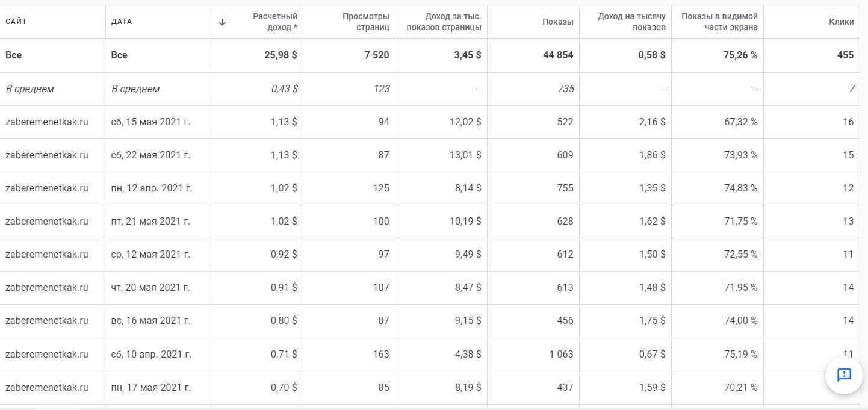Image resolution: width=868 pixels, height=410 pixels.
Task: Open the feedback chat bubble button
Action: pos(844,375)
